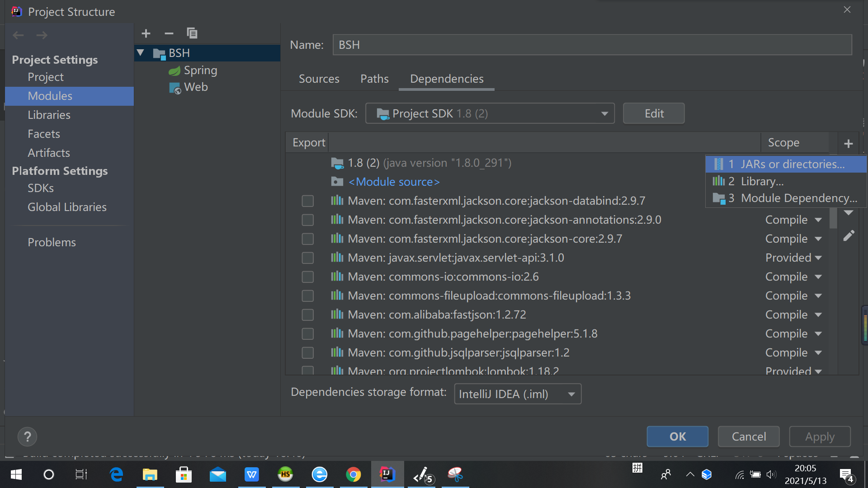Change scope dropdown for commons-fileupload
This screenshot has height=488, width=868.
pyautogui.click(x=819, y=296)
